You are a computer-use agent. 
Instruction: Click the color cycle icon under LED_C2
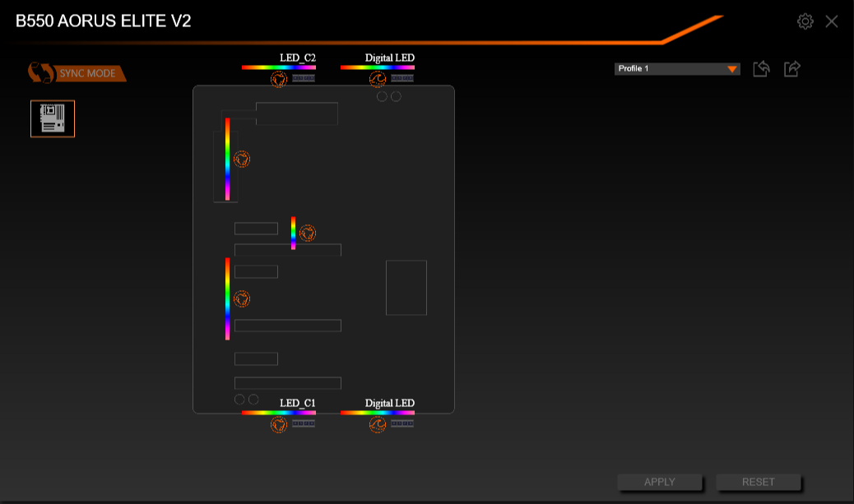[x=279, y=79]
